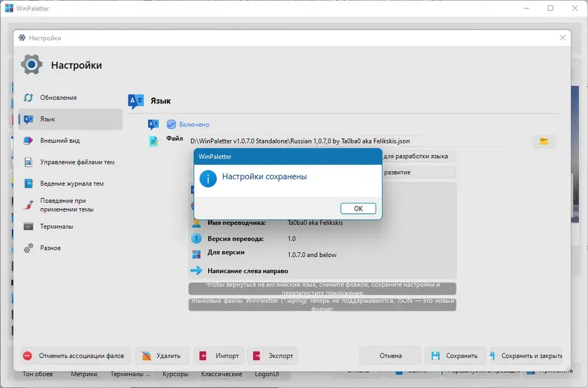This screenshot has width=588, height=388.
Task: Click Терминалы ... in main WinPaletter window
Action: pyautogui.click(x=130, y=374)
